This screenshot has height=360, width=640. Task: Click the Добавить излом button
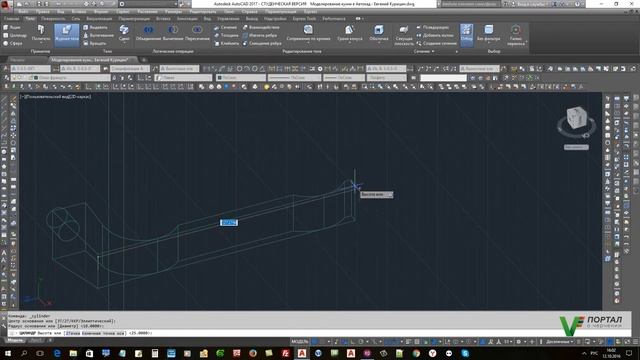(435, 36)
